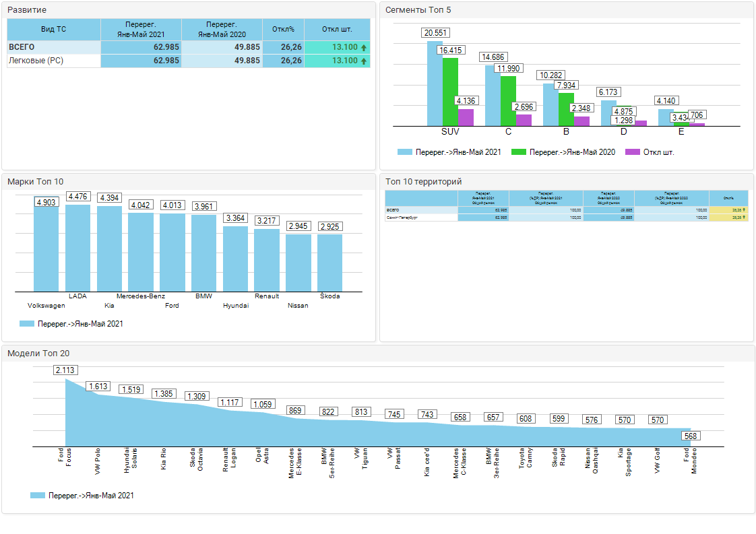Click the Легковые (PC) row label
The height and width of the screenshot is (534, 756).
36,61
